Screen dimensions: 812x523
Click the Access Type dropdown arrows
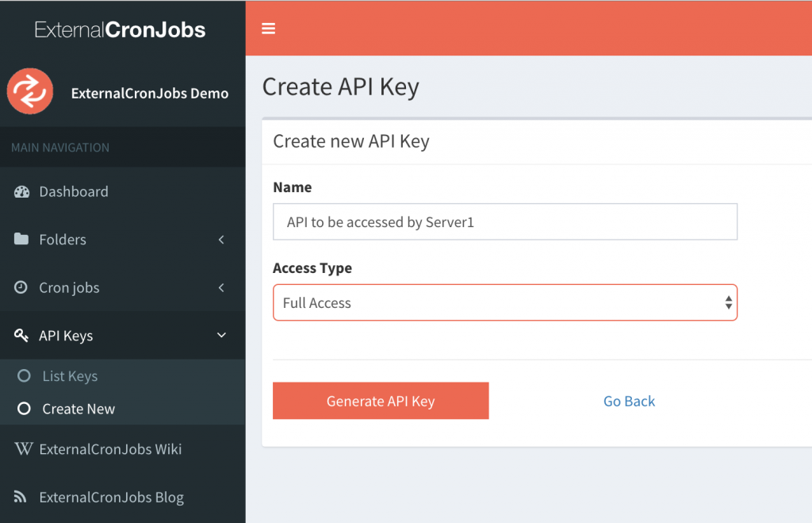tap(728, 302)
